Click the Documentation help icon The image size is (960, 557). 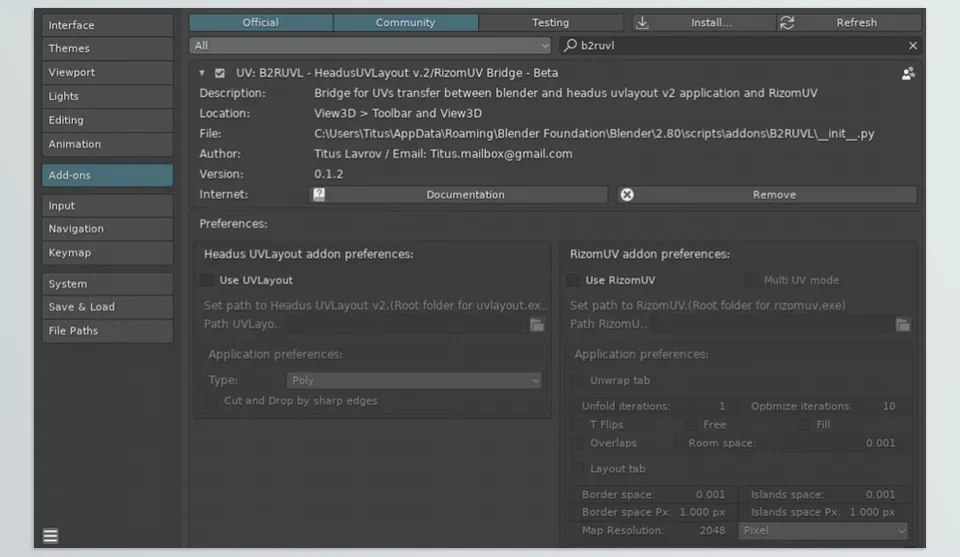pyautogui.click(x=319, y=195)
